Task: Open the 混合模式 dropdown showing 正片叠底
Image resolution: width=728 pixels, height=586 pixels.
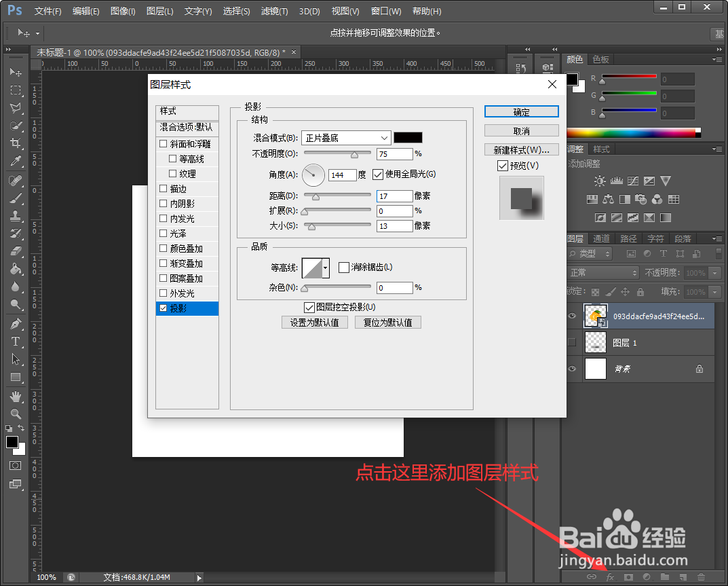Action: coord(345,137)
